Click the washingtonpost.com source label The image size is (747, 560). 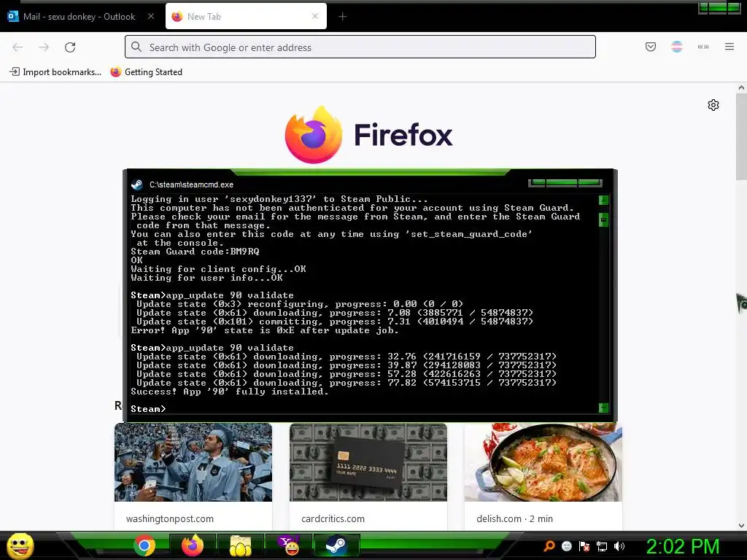pyautogui.click(x=169, y=518)
